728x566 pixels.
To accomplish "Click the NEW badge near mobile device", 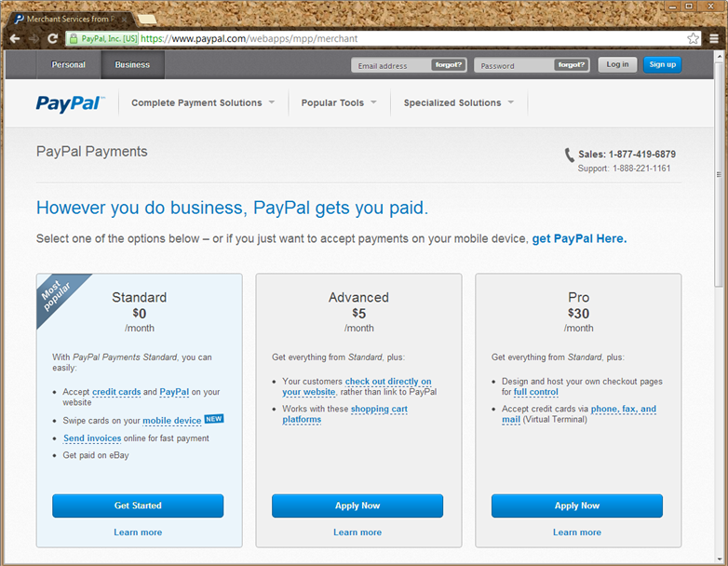I will (213, 419).
